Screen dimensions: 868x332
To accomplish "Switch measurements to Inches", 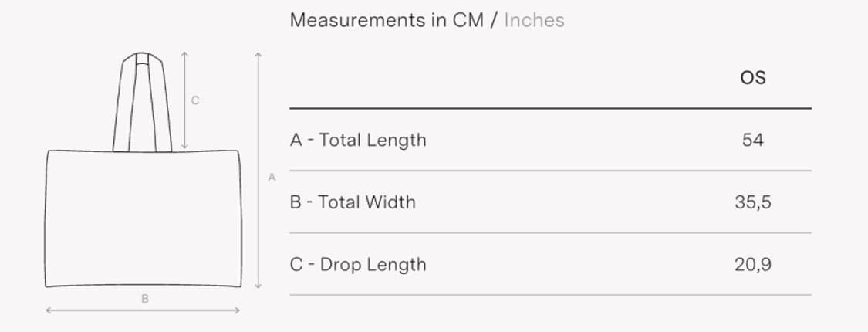I will pyautogui.click(x=534, y=20).
